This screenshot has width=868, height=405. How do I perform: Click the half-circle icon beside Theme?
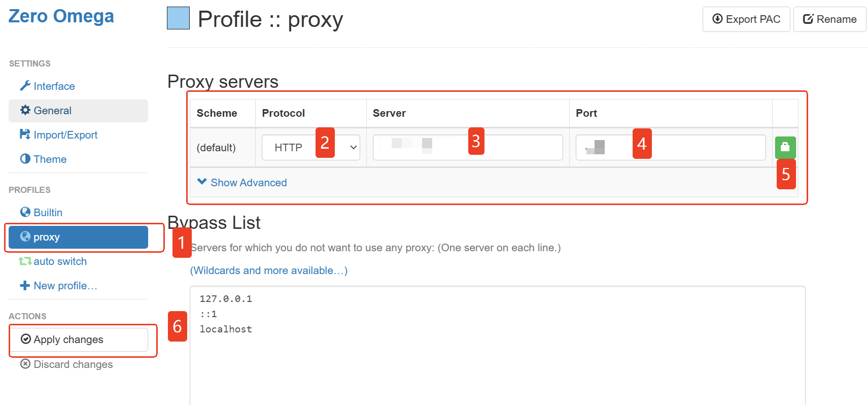click(x=25, y=159)
